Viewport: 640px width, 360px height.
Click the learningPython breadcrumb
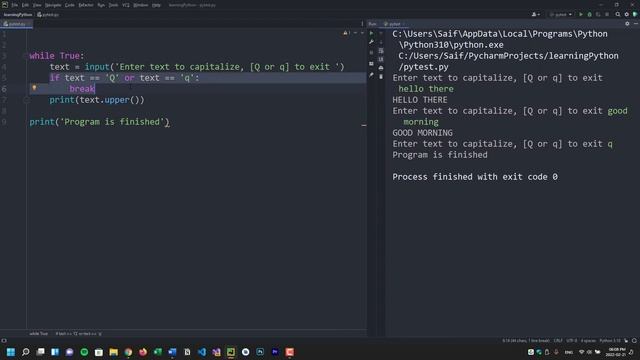coord(18,14)
